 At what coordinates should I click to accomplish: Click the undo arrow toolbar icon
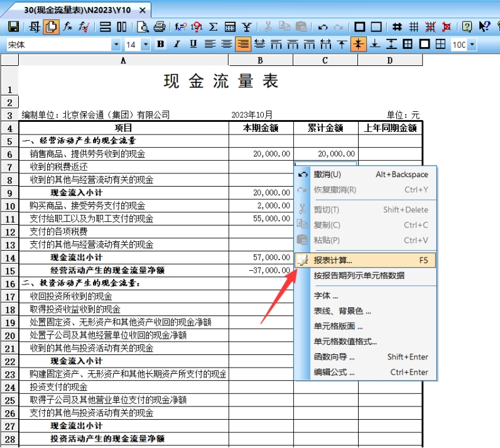point(323,27)
